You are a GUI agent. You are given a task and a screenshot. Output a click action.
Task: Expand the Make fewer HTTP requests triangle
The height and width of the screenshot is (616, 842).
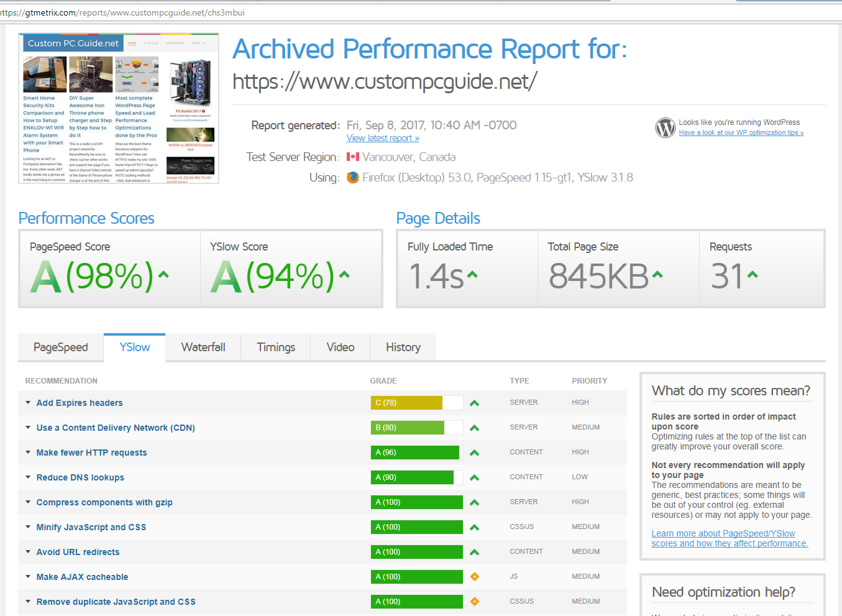[x=28, y=453]
